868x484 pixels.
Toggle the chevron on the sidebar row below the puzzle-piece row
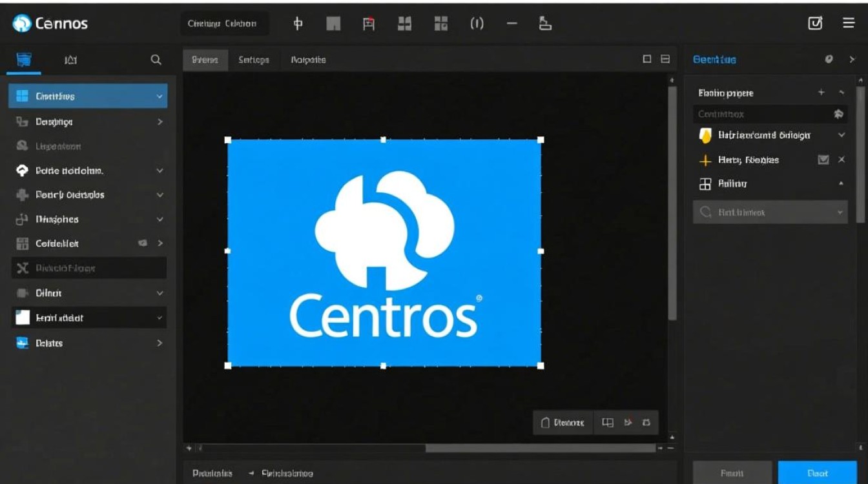(x=160, y=219)
